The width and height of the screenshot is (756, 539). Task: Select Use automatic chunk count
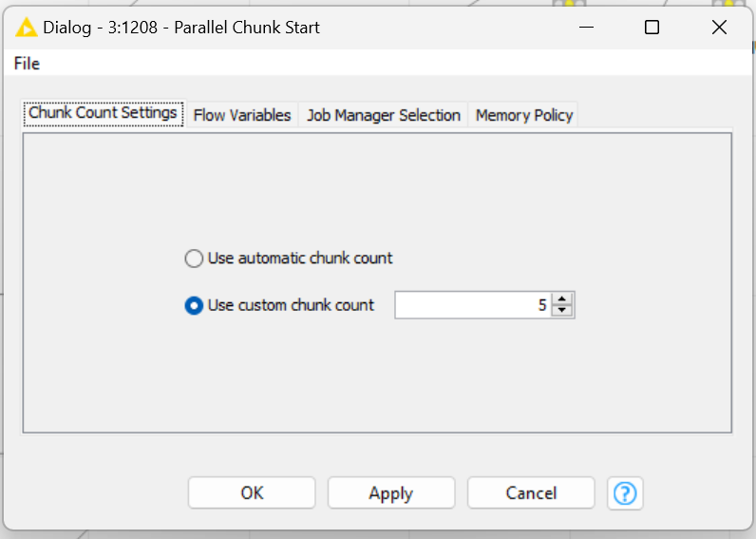point(194,258)
